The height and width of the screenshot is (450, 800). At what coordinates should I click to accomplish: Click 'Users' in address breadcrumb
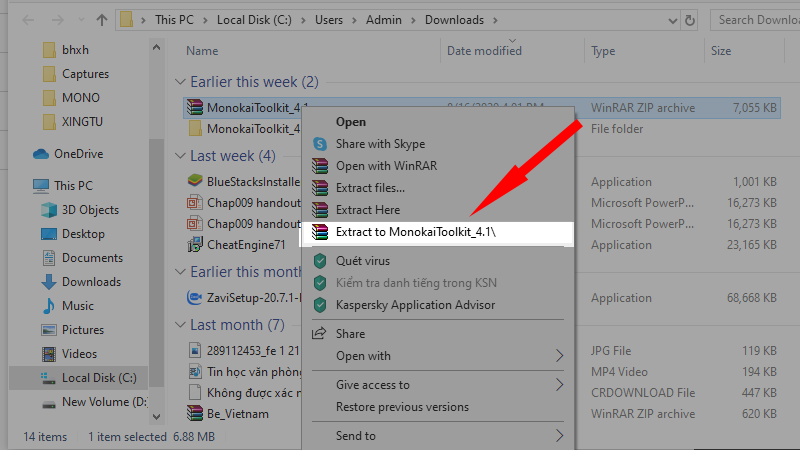point(329,20)
